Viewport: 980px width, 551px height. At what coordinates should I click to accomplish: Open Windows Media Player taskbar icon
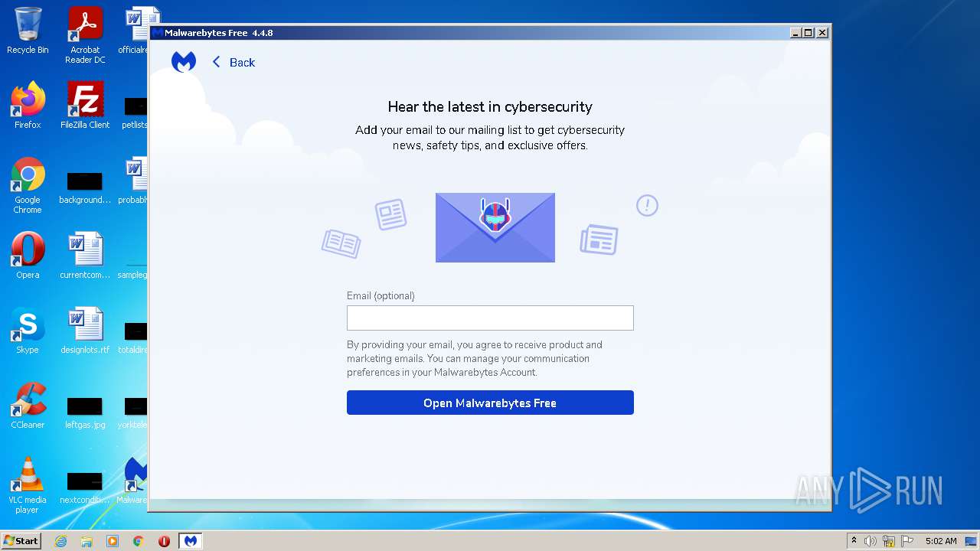tap(113, 541)
